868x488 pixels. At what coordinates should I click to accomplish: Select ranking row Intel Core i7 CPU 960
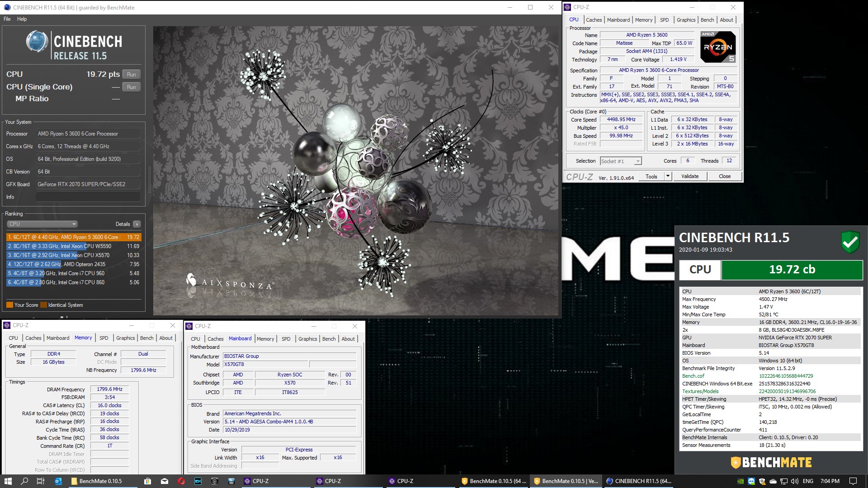tap(74, 273)
